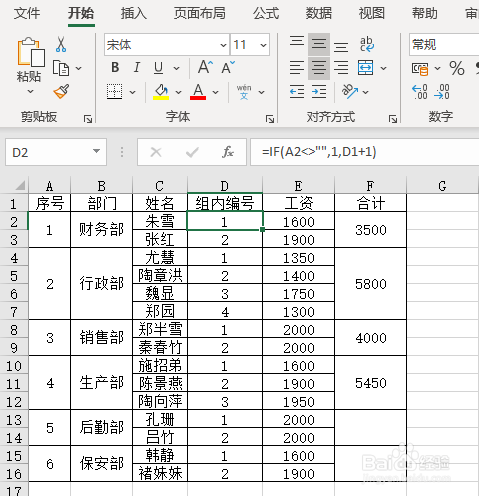The image size is (479, 496).
Task: Switch to the 视图 tab
Action: 371,13
